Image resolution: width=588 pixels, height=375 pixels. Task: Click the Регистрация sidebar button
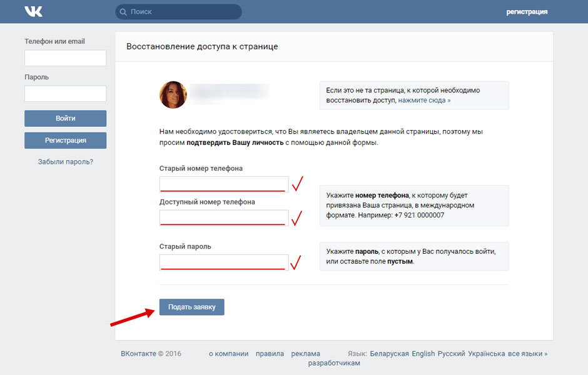pos(65,141)
